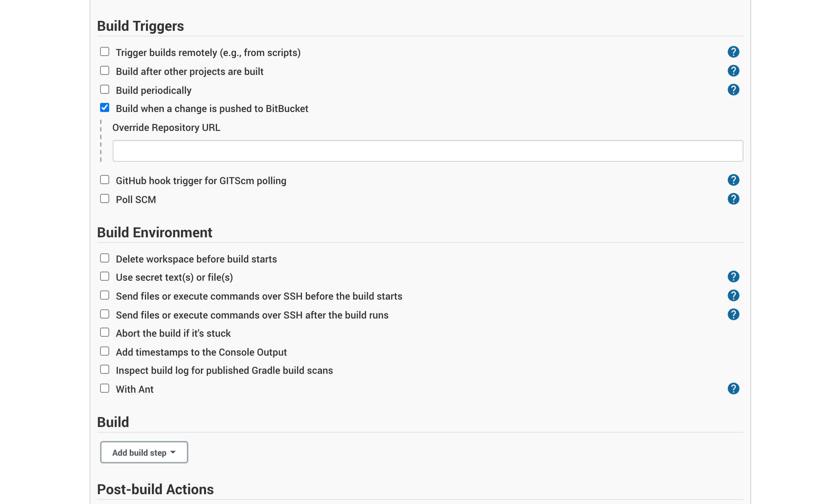Open help for Trigger builds remotely

pyautogui.click(x=733, y=52)
